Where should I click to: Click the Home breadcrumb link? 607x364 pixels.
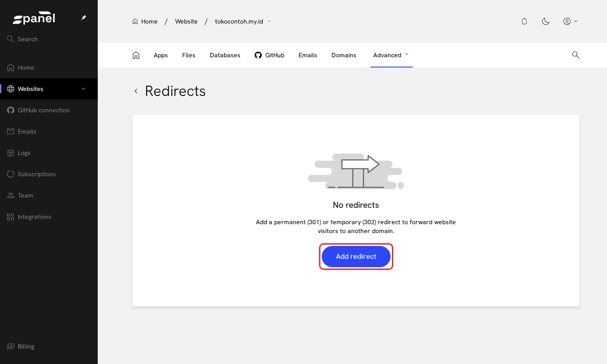click(x=145, y=21)
